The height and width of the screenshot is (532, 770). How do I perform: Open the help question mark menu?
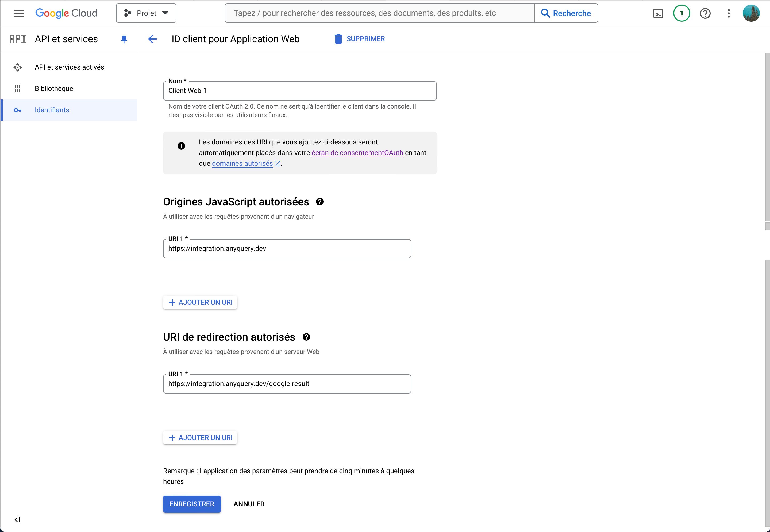705,13
